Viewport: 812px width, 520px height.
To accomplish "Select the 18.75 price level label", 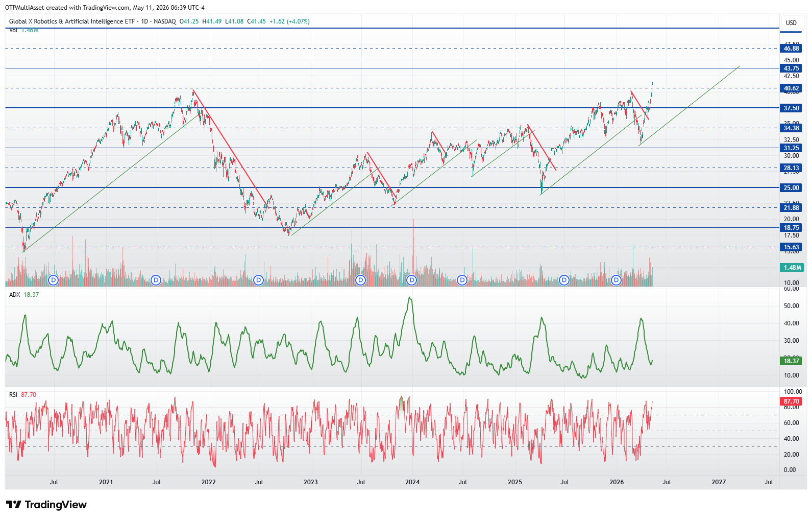I will [x=791, y=228].
